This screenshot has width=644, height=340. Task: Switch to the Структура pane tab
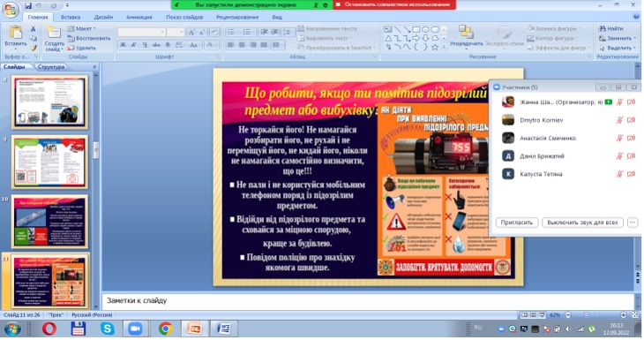51,66
